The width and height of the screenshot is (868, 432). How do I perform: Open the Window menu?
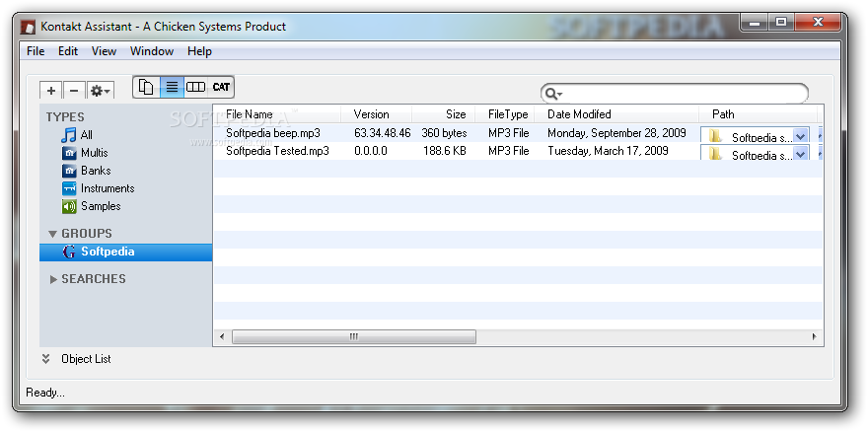pos(152,51)
